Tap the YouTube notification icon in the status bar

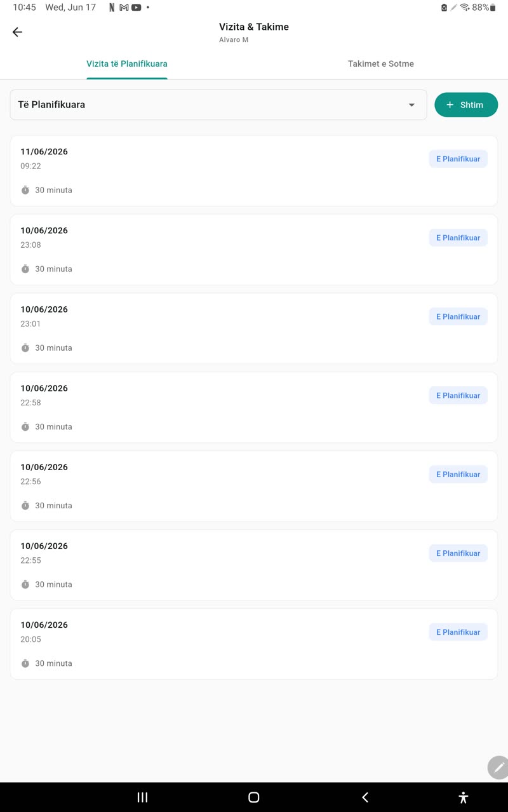point(136,8)
